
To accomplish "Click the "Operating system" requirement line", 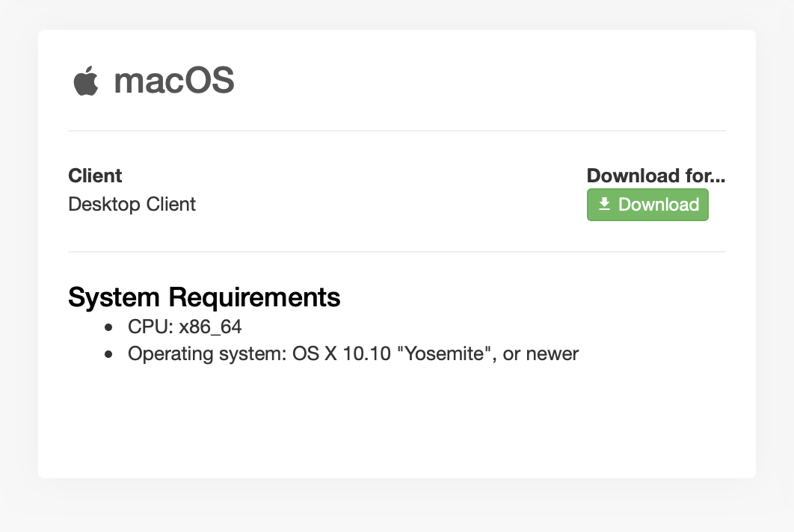I will [353, 353].
